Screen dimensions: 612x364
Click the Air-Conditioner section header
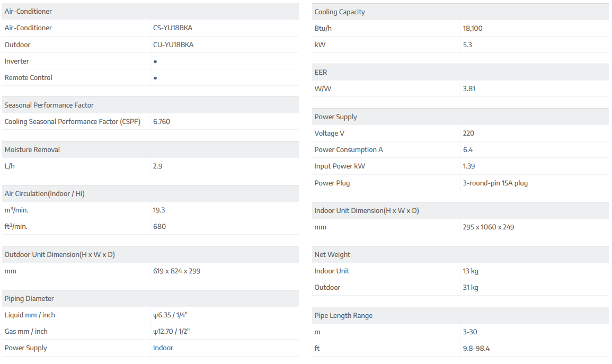(x=28, y=11)
